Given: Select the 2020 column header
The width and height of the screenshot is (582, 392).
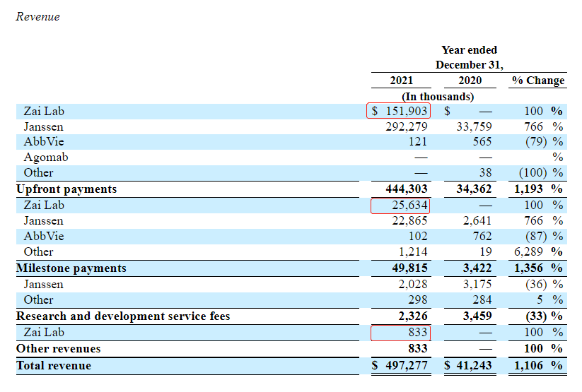Looking at the screenshot, I should pyautogui.click(x=470, y=81).
